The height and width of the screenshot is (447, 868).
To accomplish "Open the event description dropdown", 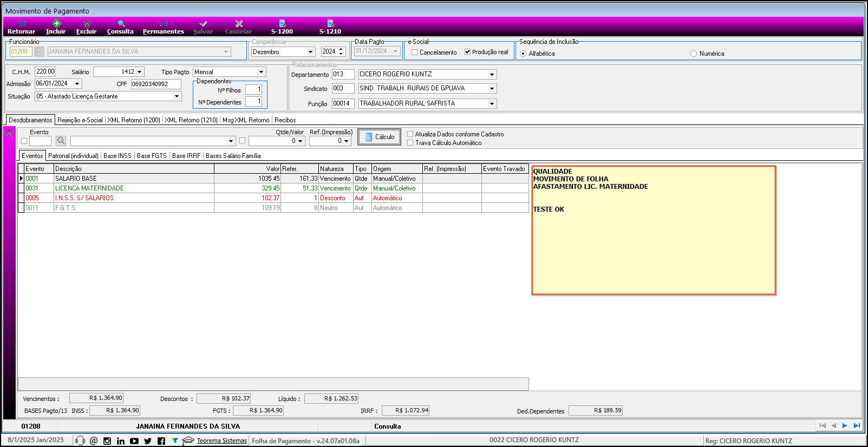I will pos(231,141).
